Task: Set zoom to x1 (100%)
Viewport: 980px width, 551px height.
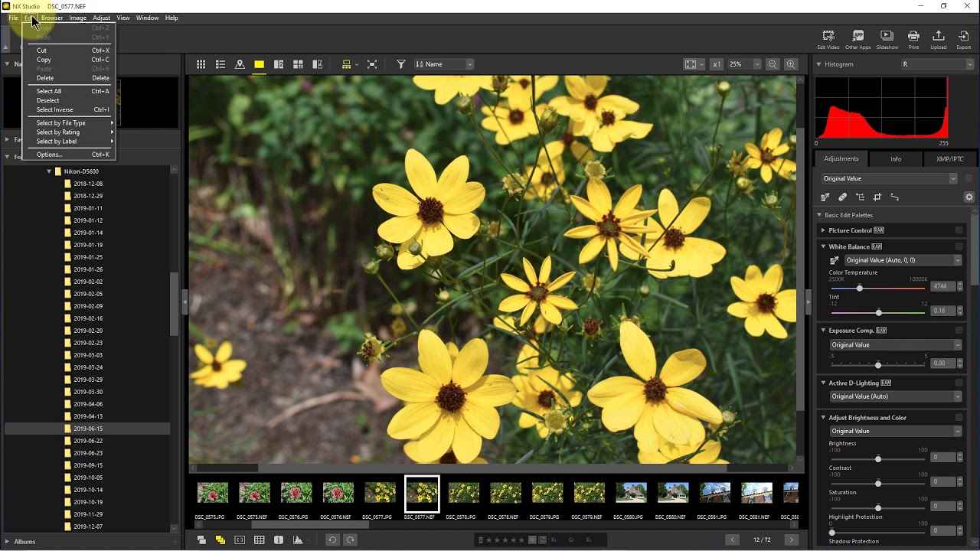Action: click(716, 64)
